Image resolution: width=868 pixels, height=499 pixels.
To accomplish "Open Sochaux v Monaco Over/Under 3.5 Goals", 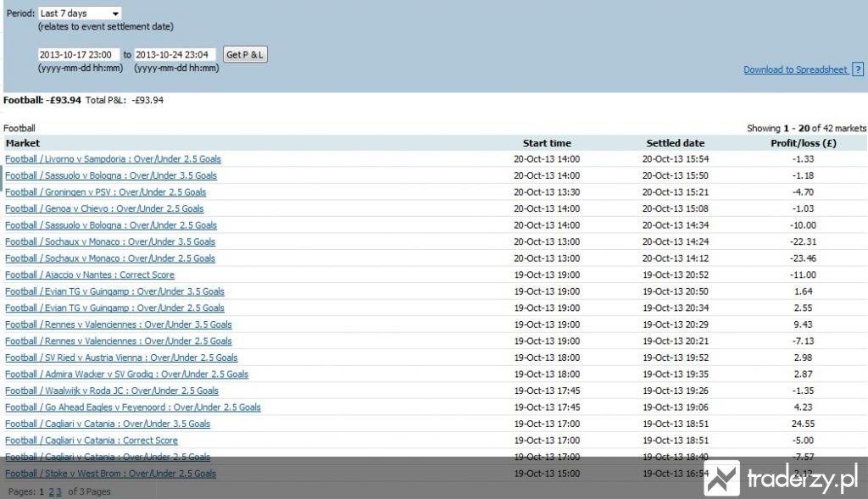I will (110, 242).
